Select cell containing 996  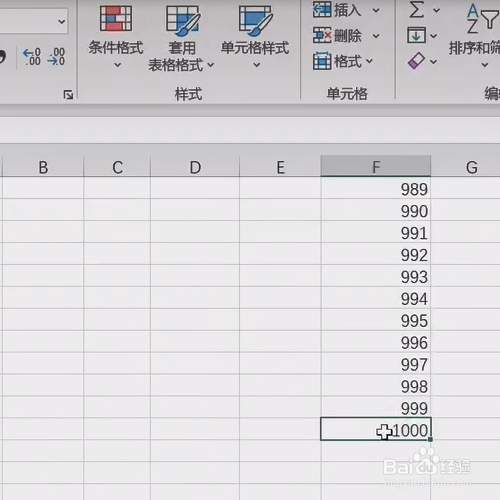click(376, 342)
